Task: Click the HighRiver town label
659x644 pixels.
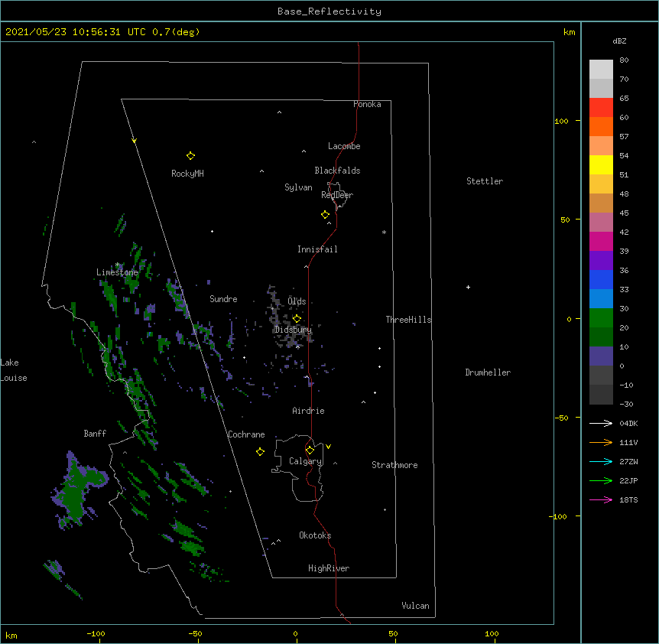Action: click(329, 568)
